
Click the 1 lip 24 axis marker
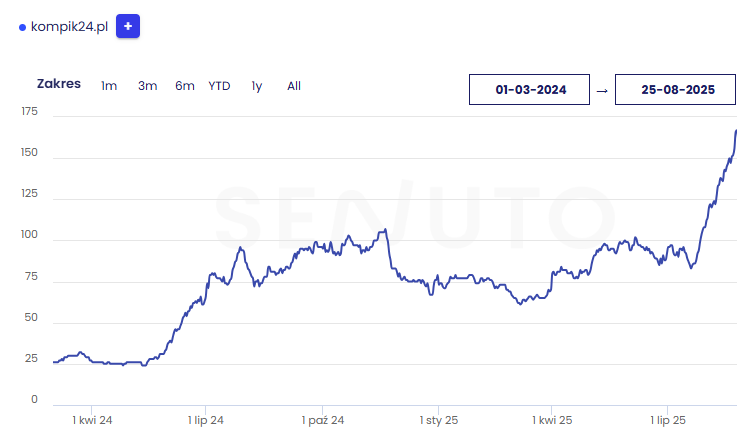[x=205, y=420]
